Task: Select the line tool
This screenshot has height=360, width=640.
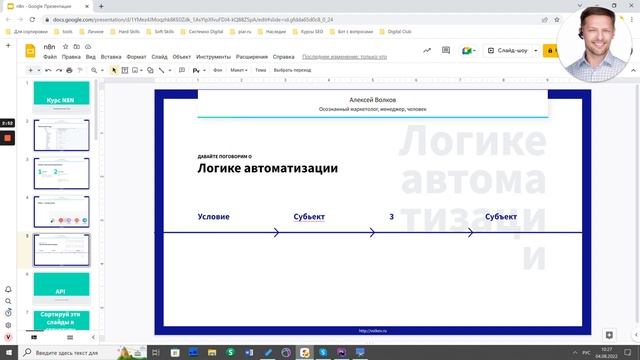Action: (x=162, y=70)
